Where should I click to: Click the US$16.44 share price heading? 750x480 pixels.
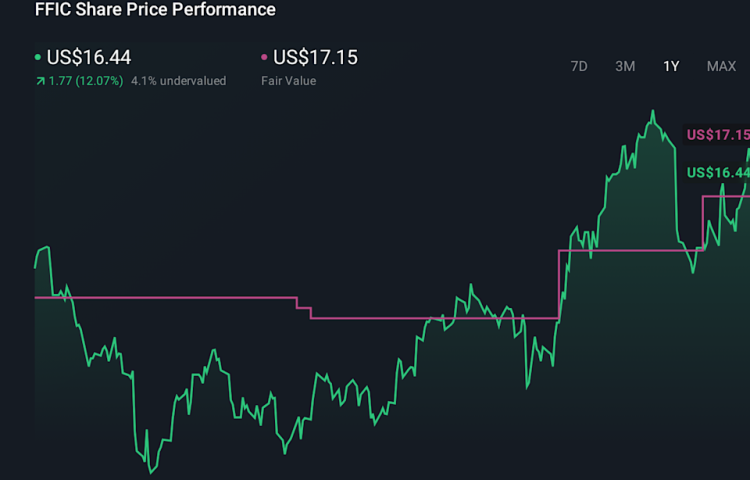pyautogui.click(x=89, y=58)
